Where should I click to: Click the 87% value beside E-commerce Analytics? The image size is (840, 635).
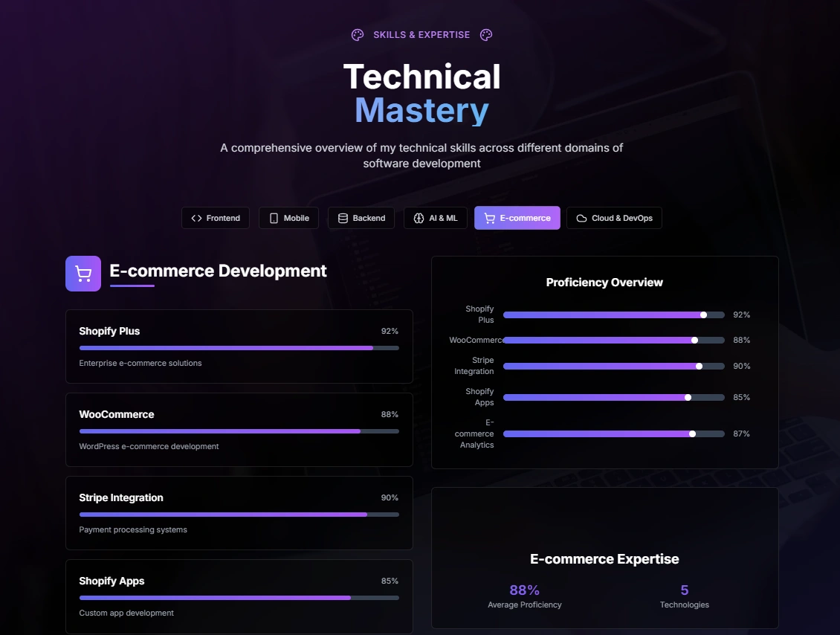tap(741, 433)
